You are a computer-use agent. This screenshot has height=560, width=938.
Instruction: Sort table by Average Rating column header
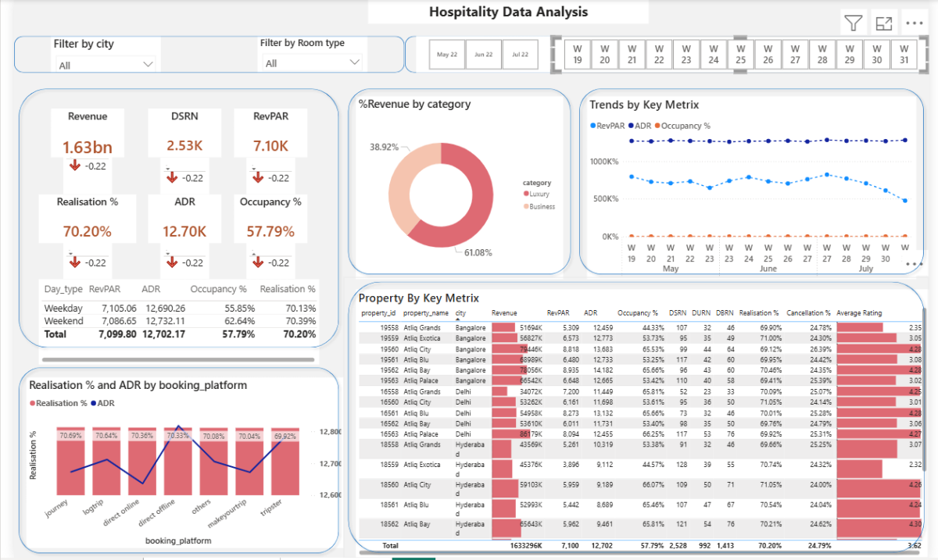point(859,312)
